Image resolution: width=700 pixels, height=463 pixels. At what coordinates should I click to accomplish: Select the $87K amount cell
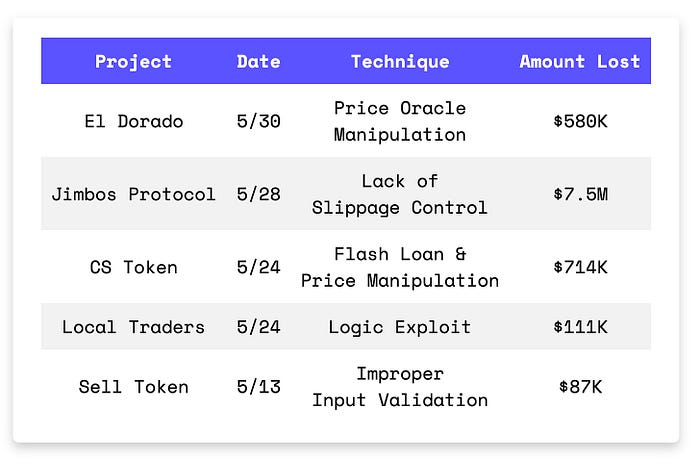pos(580,387)
